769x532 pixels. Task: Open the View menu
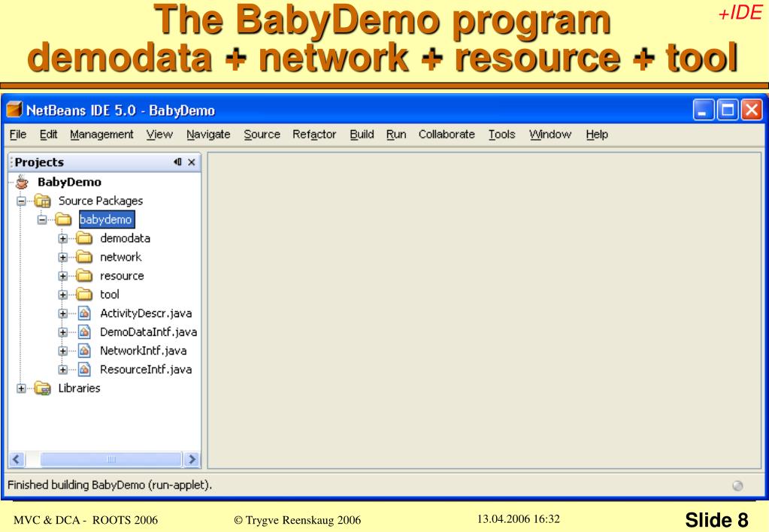pos(159,135)
